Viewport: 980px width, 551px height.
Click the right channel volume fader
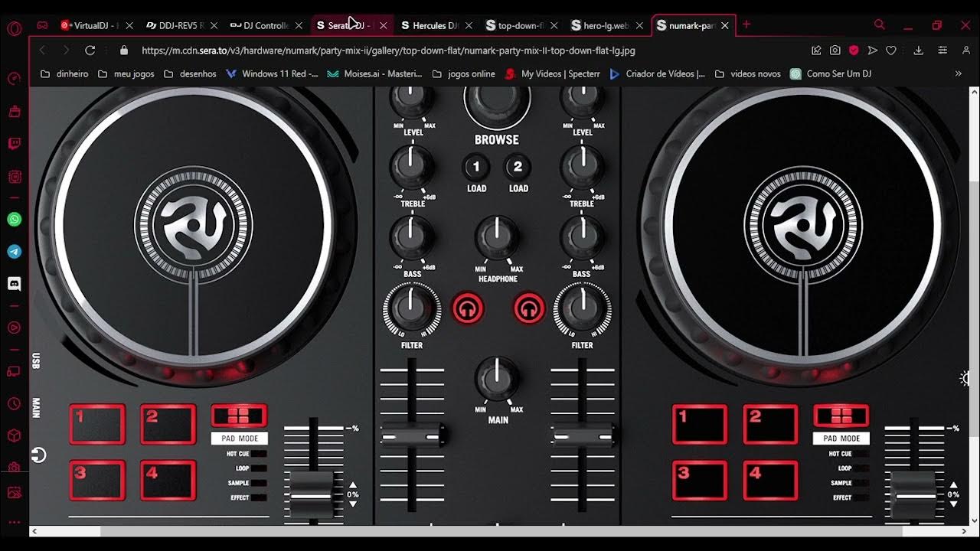click(583, 437)
